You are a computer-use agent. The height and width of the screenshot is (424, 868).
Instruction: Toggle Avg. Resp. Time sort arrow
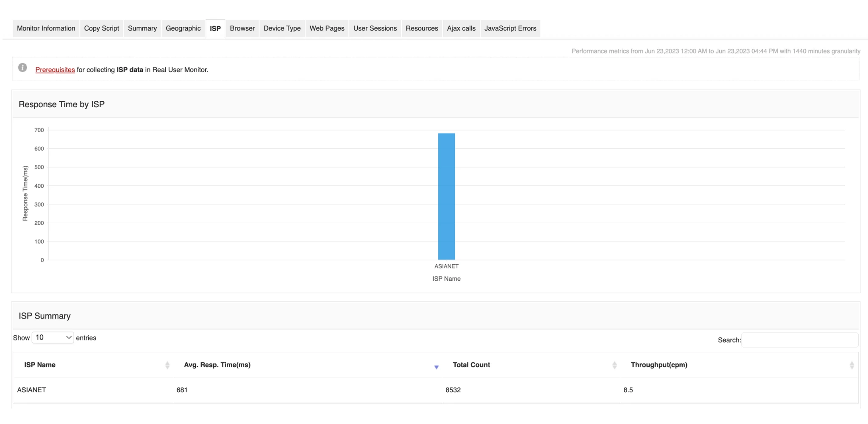point(437,367)
